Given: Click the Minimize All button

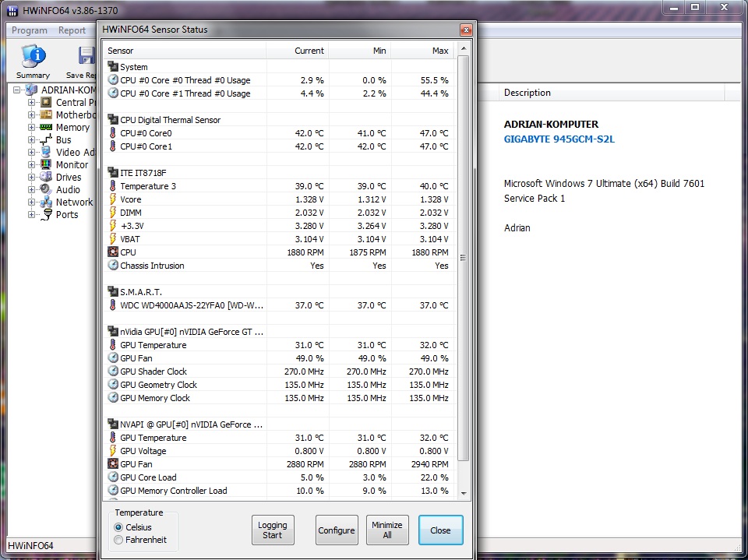Looking at the screenshot, I should coord(387,530).
